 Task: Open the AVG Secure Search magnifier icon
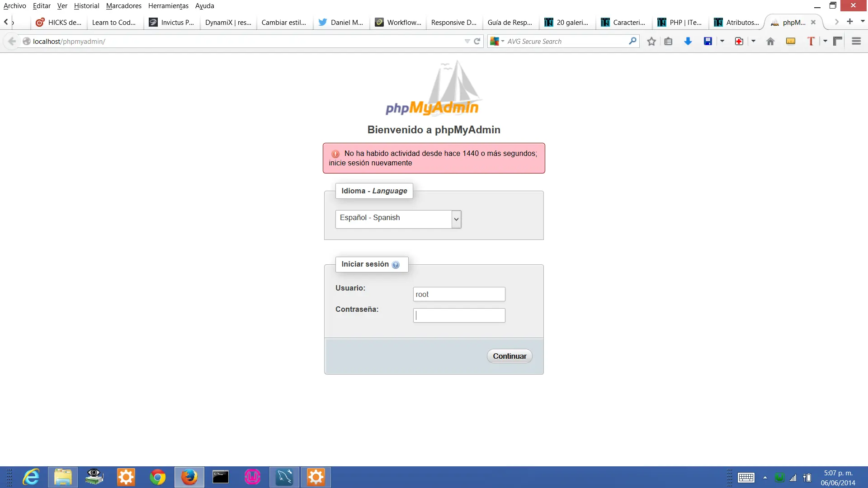coord(632,41)
